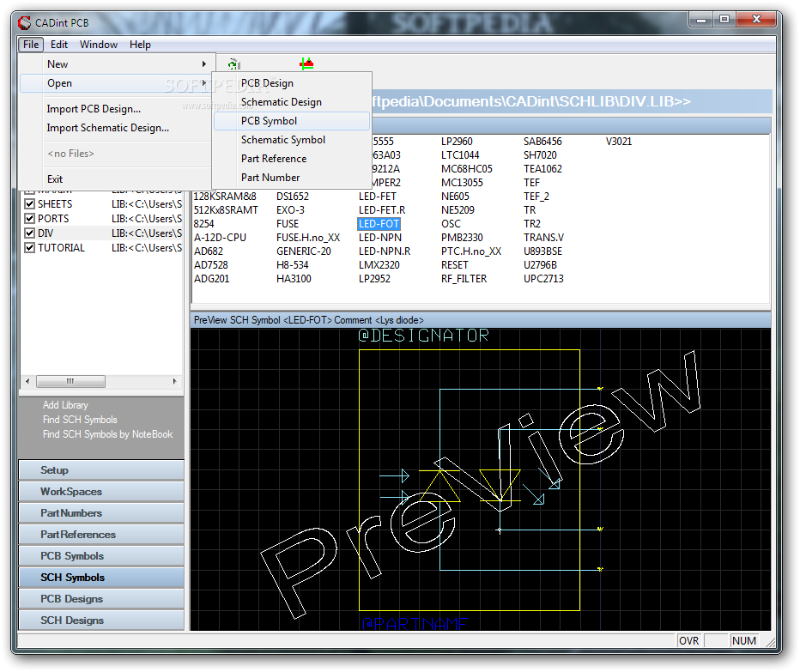
Task: Select symbol LED-NPN.R in the list
Action: pos(385,251)
